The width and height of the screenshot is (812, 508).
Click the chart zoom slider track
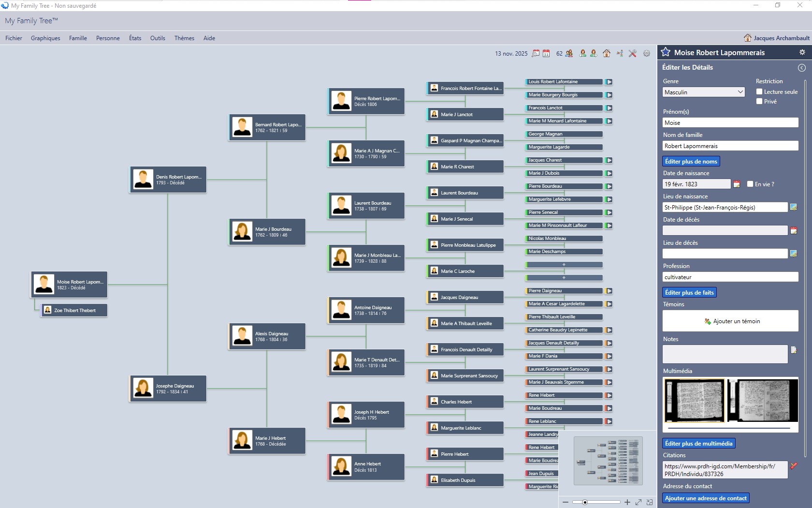coord(604,502)
